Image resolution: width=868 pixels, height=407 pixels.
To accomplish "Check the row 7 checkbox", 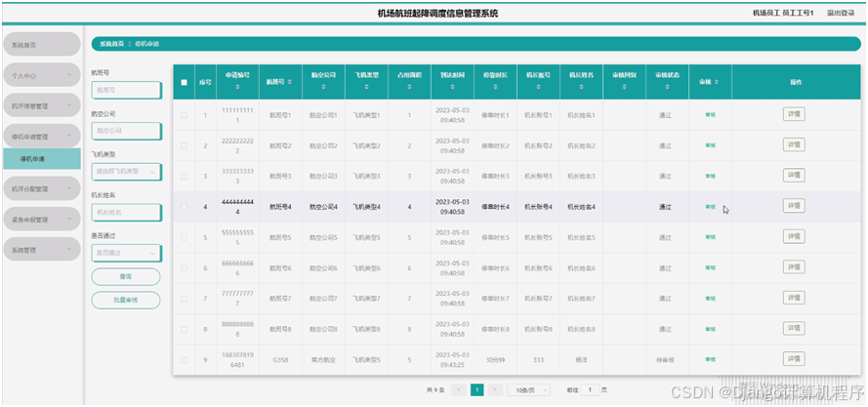I will [184, 299].
